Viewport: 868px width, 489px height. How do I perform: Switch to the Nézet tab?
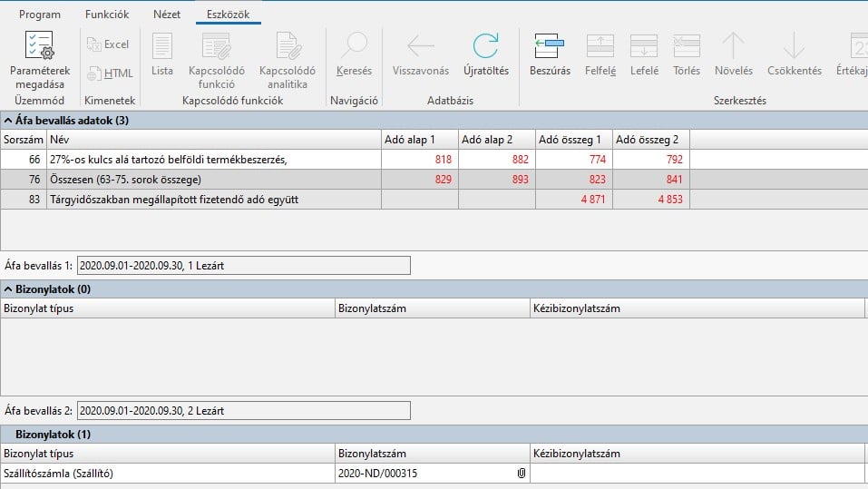pyautogui.click(x=166, y=15)
